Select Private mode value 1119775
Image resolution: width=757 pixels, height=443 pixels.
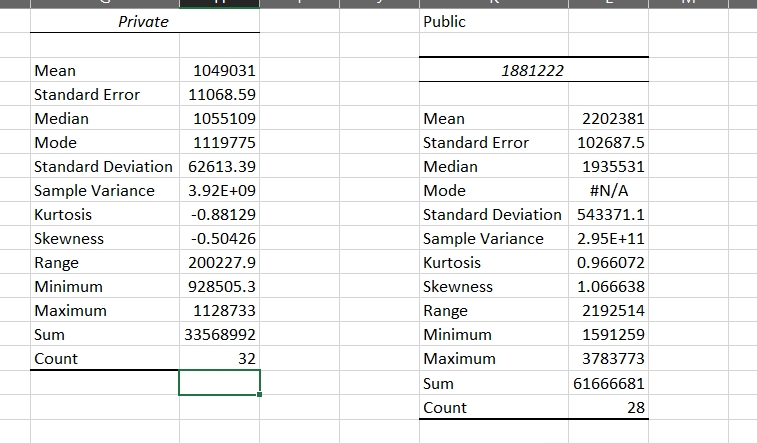tap(220, 142)
